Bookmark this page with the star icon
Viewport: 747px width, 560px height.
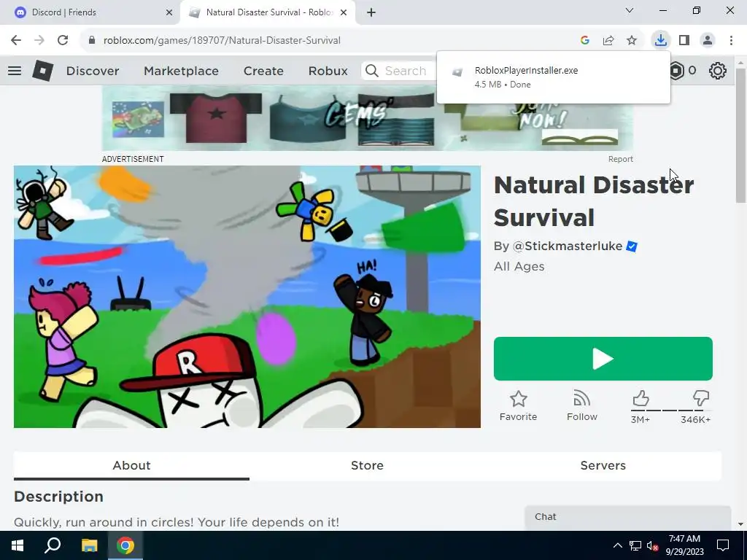632,41
